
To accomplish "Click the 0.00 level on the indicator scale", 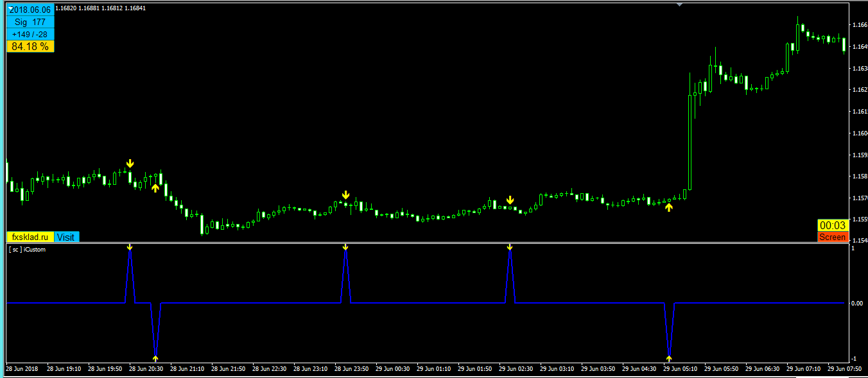I will tap(856, 303).
